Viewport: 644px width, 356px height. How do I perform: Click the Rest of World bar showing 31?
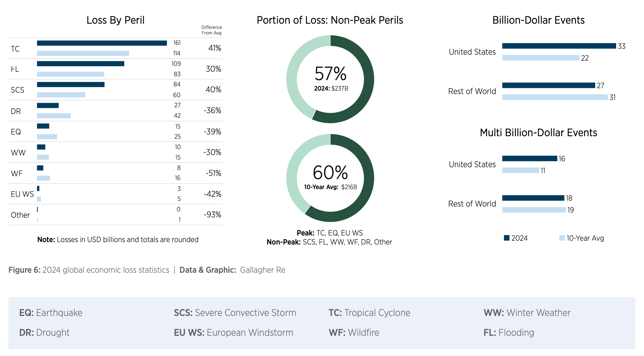(555, 97)
